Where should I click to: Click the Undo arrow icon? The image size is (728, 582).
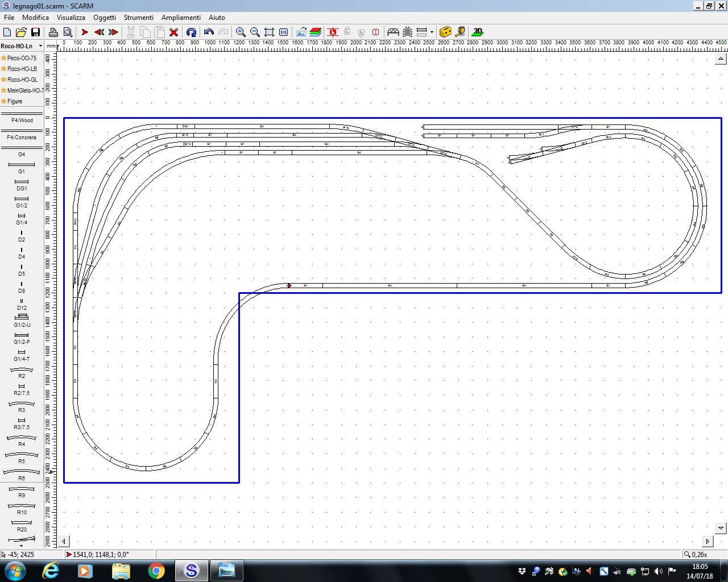click(209, 32)
